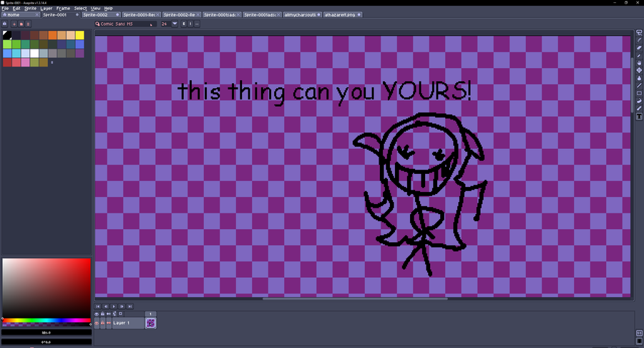Pick the yellow palette swatch

pyautogui.click(x=79, y=35)
